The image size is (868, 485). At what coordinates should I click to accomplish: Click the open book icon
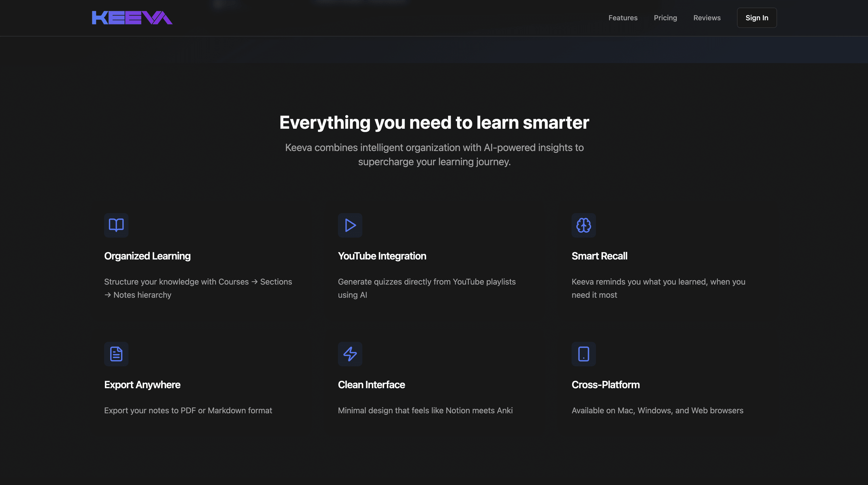click(116, 225)
